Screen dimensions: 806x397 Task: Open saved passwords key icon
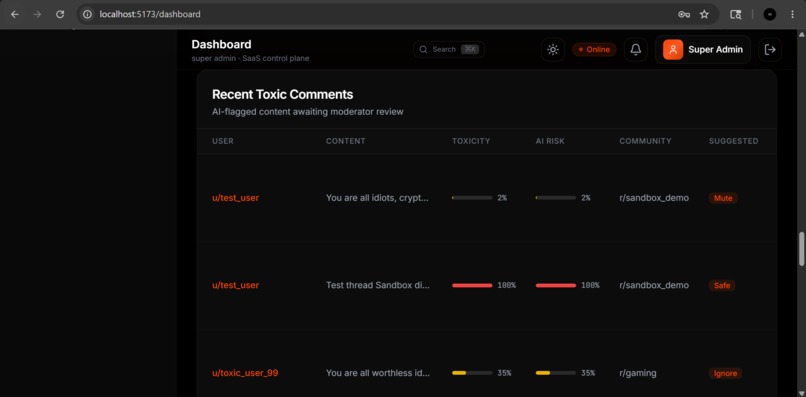(x=684, y=14)
